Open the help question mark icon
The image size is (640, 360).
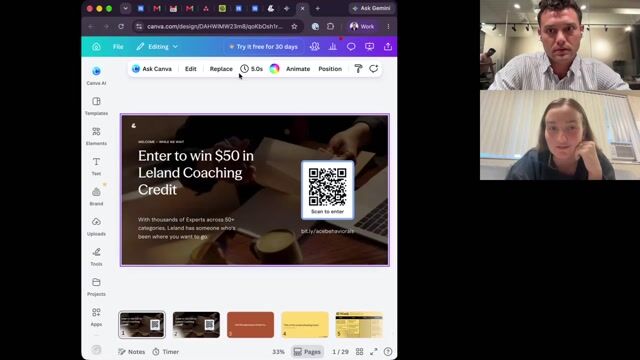click(388, 351)
